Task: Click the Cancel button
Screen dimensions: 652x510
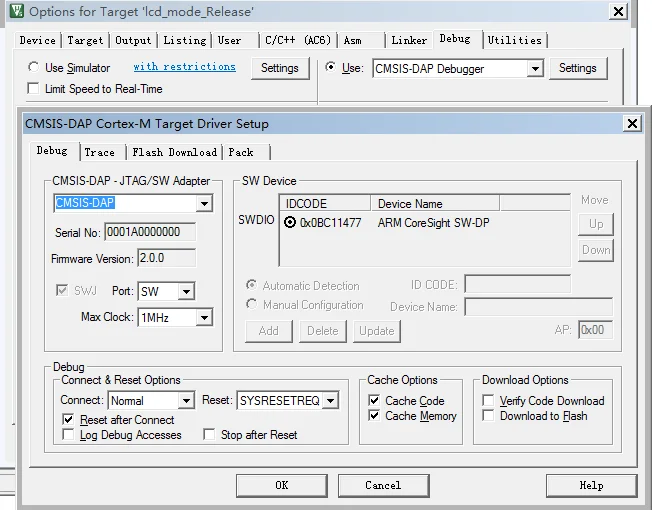Action: point(383,485)
